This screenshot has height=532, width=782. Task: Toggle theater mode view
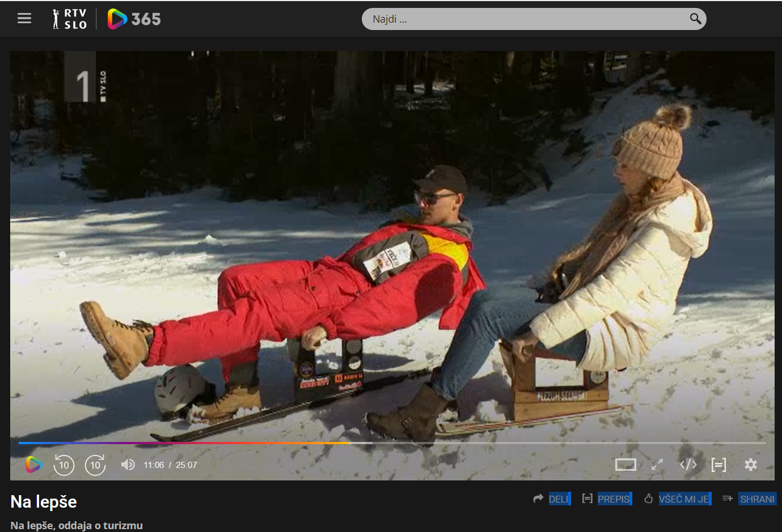625,465
